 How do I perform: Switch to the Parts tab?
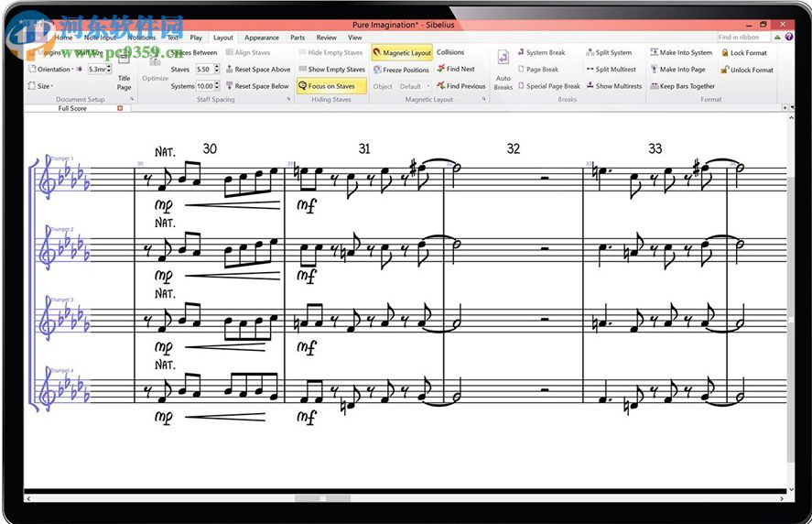[x=298, y=38]
